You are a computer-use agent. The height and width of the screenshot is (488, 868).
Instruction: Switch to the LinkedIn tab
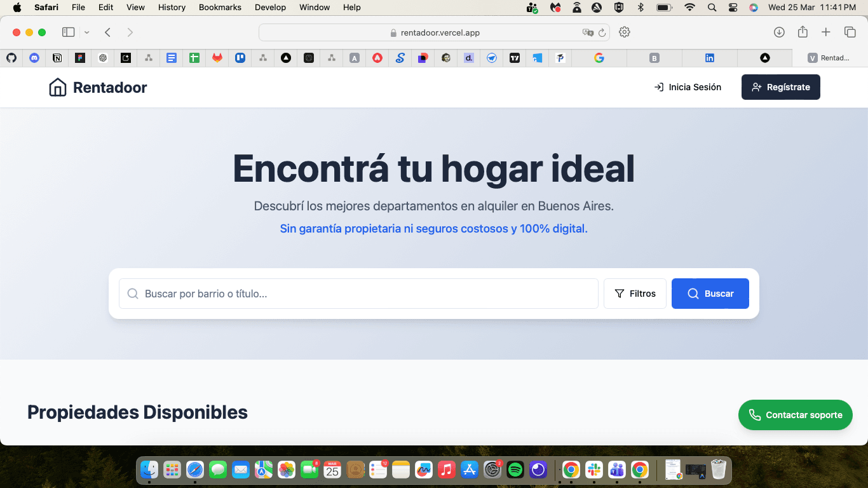point(710,58)
